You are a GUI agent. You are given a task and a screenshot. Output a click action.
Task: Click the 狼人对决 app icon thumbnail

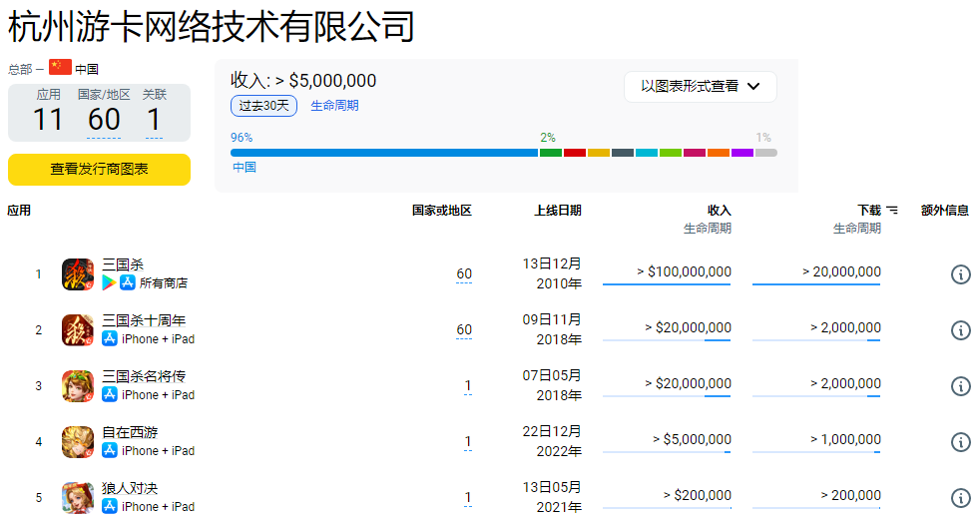[78, 498]
